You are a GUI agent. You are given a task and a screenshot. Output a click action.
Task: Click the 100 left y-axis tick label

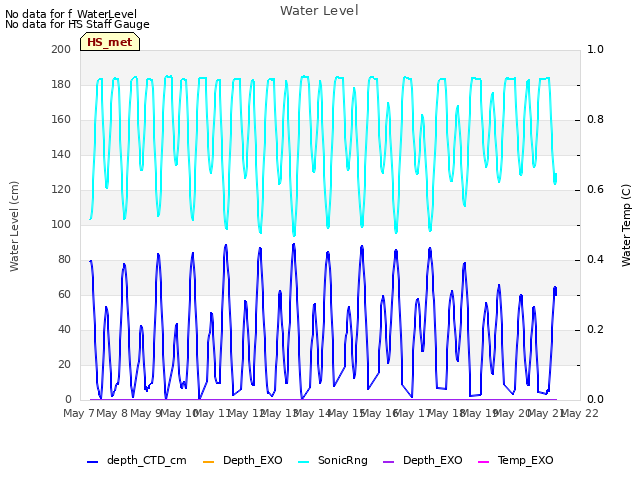[x=61, y=224]
